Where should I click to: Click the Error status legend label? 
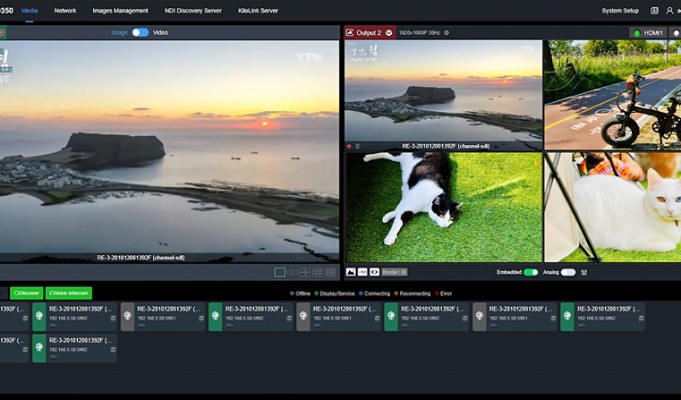pyautogui.click(x=446, y=294)
